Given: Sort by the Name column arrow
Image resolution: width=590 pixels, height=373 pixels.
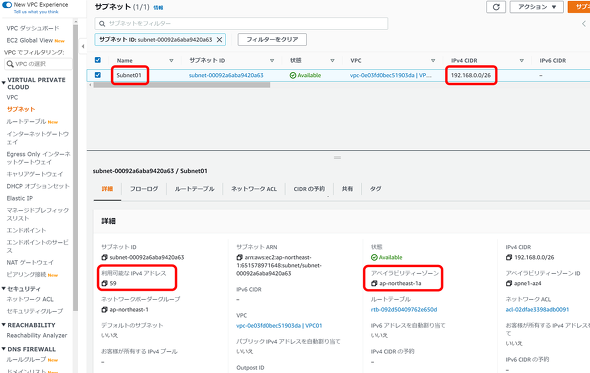Looking at the screenshot, I should [171, 60].
